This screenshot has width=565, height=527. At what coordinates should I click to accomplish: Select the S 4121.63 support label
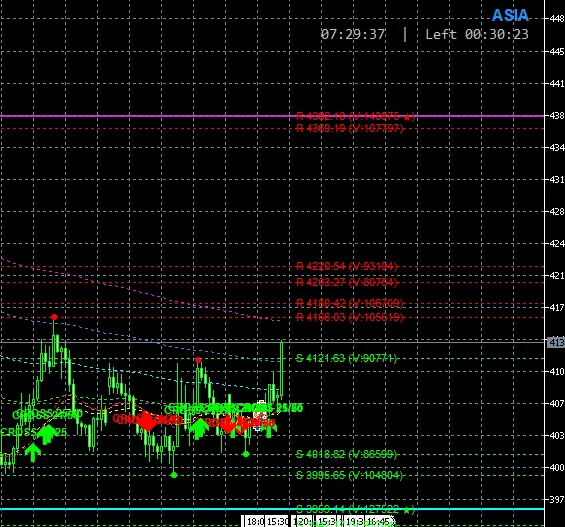tap(346, 358)
